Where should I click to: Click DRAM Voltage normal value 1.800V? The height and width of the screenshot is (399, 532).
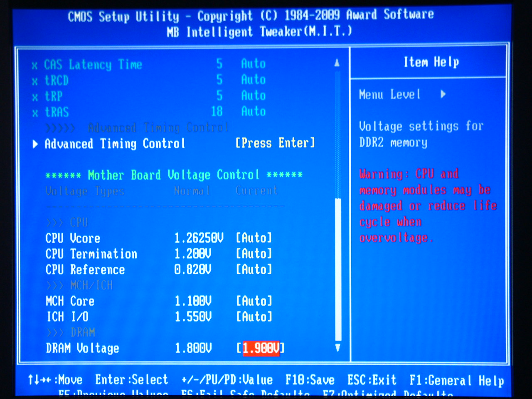(x=193, y=348)
